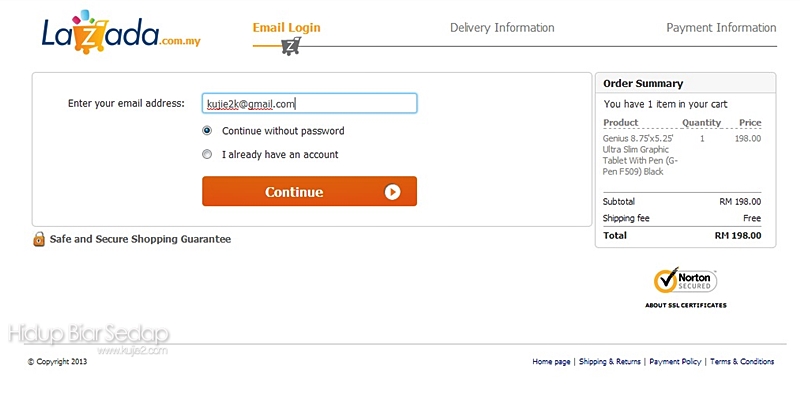The width and height of the screenshot is (800, 402).
Task: Open the Home page footer link
Action: 551,362
